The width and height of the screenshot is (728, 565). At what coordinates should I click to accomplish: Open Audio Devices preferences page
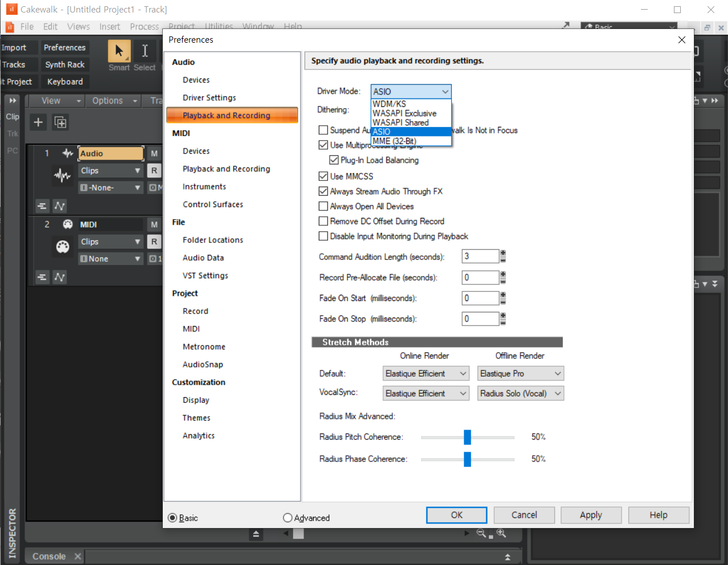pyautogui.click(x=196, y=80)
